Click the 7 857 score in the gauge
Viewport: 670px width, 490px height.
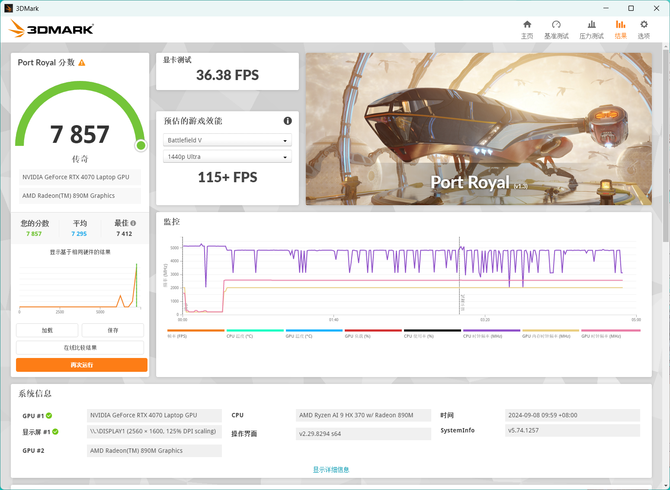pos(80,134)
